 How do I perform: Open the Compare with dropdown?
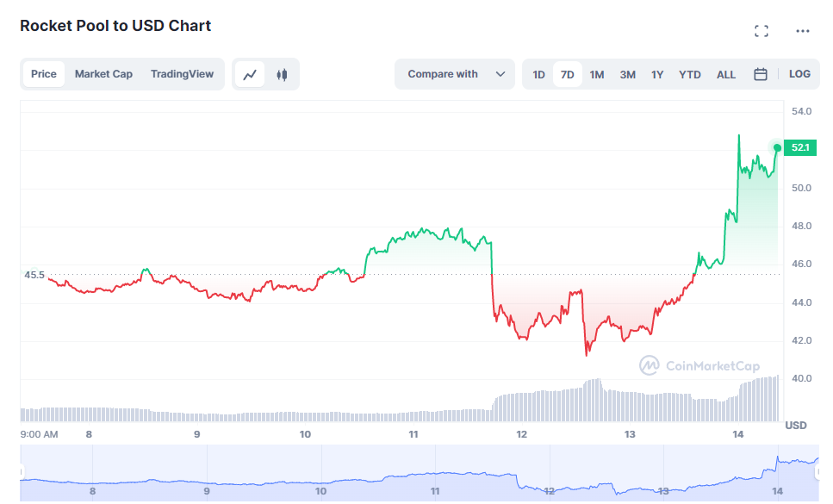[443, 74]
